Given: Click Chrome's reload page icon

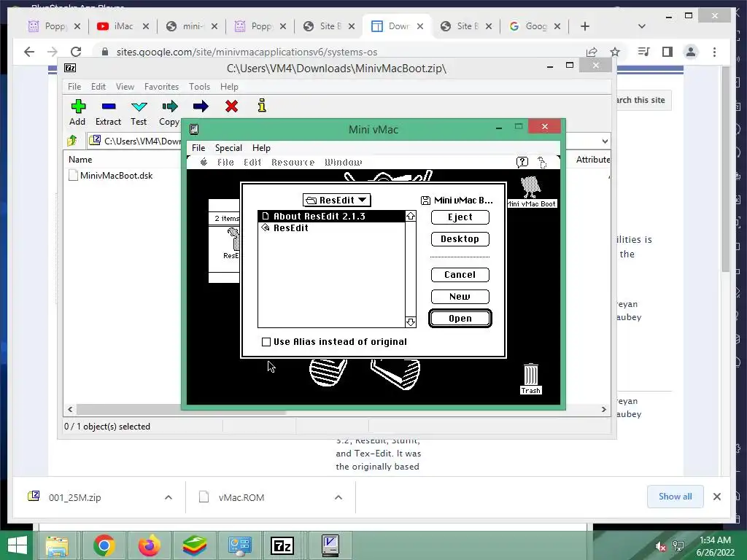Looking at the screenshot, I should pyautogui.click(x=76, y=52).
